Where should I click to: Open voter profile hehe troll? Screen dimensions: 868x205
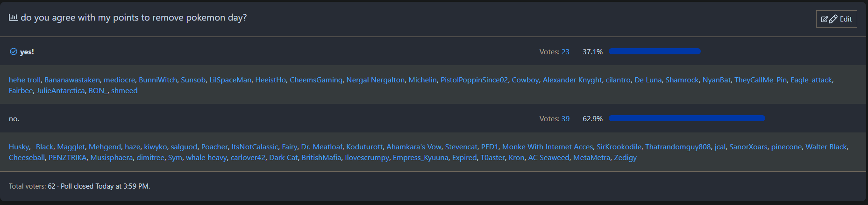click(x=24, y=80)
